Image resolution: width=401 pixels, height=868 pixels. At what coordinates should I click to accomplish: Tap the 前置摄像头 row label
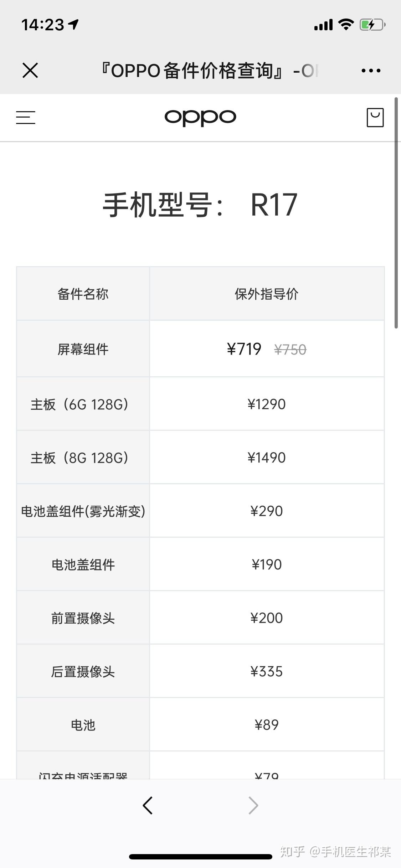tap(83, 618)
